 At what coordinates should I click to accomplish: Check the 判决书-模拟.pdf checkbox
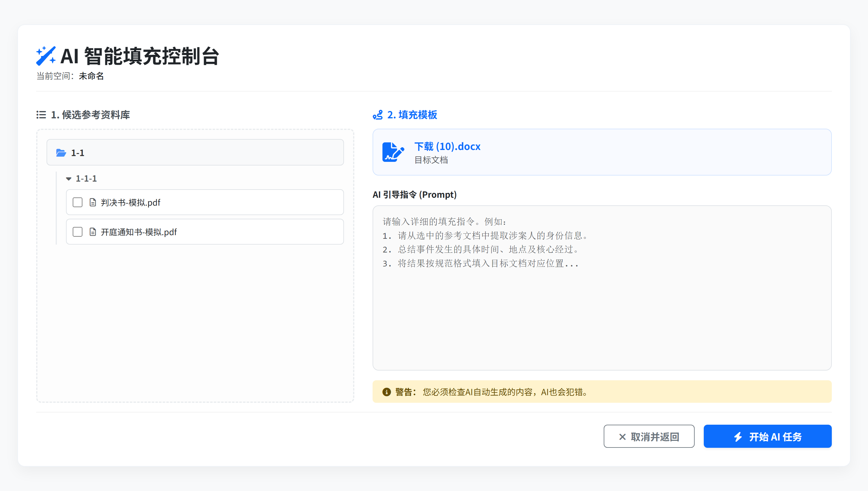pyautogui.click(x=77, y=202)
